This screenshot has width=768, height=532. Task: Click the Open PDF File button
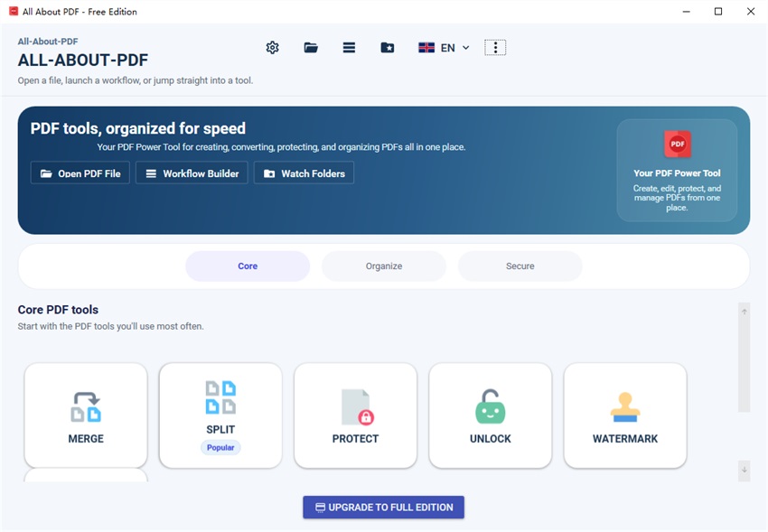click(x=80, y=173)
